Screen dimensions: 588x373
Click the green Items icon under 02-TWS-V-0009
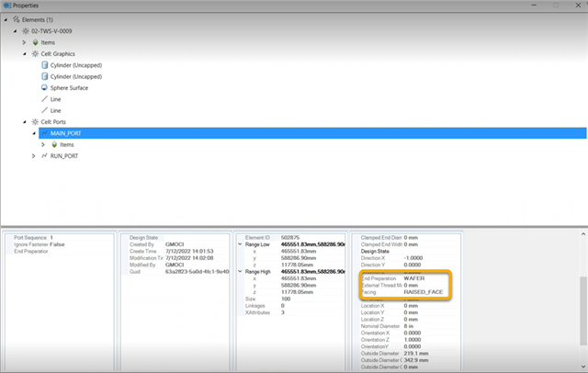click(34, 42)
